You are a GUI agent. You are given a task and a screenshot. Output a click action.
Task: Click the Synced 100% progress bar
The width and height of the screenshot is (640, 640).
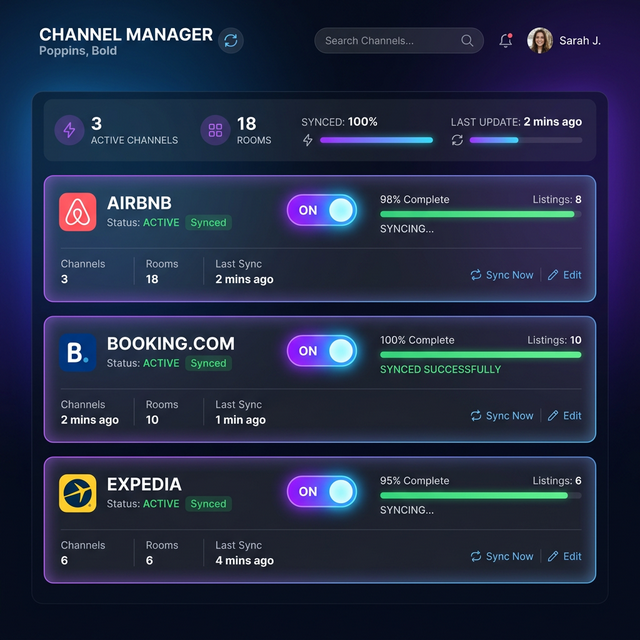tap(376, 140)
